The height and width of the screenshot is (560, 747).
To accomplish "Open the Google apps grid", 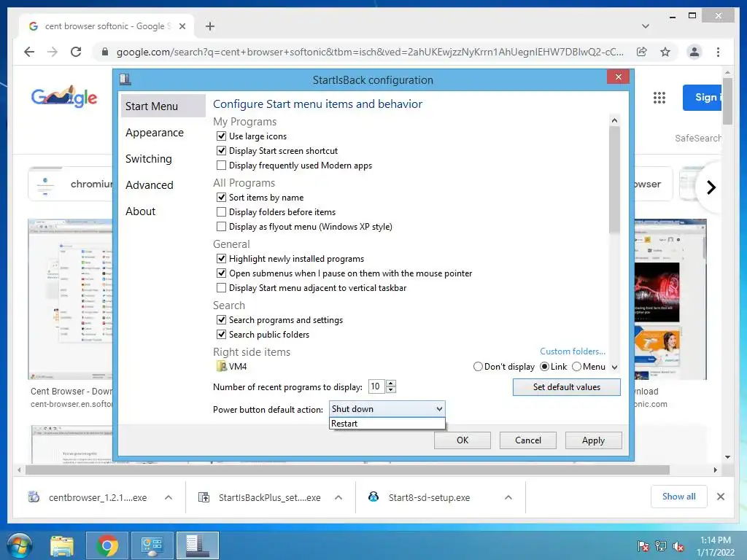I will 659,98.
